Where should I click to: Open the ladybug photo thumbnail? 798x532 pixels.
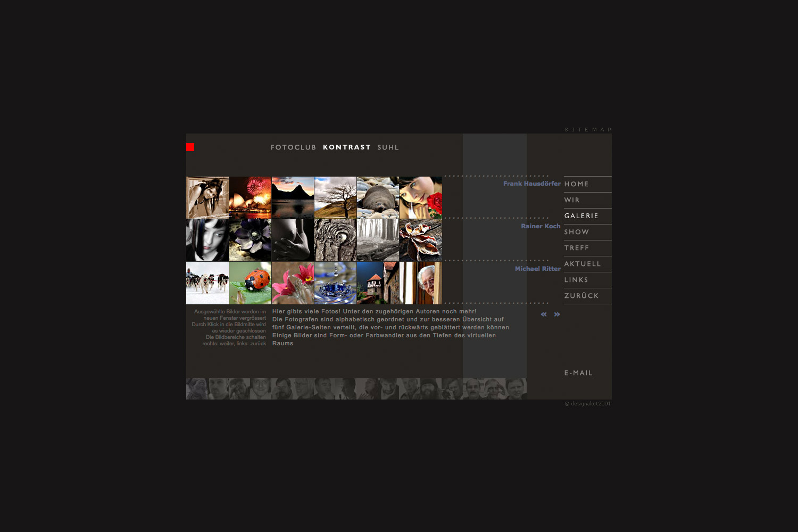point(250,282)
